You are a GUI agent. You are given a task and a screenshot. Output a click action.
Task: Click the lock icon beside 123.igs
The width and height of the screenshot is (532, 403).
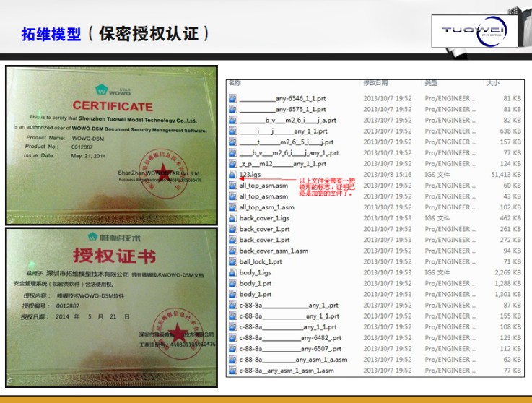(233, 175)
